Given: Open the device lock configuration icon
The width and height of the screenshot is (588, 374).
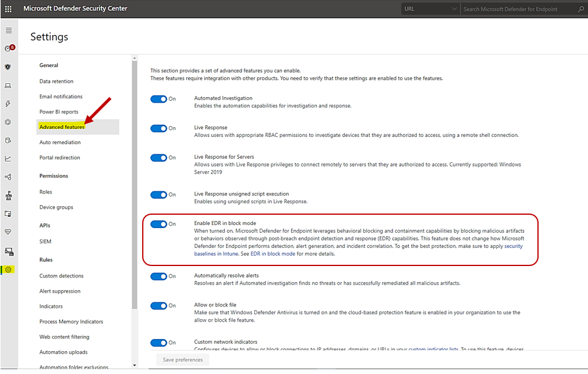Looking at the screenshot, I should (9, 252).
